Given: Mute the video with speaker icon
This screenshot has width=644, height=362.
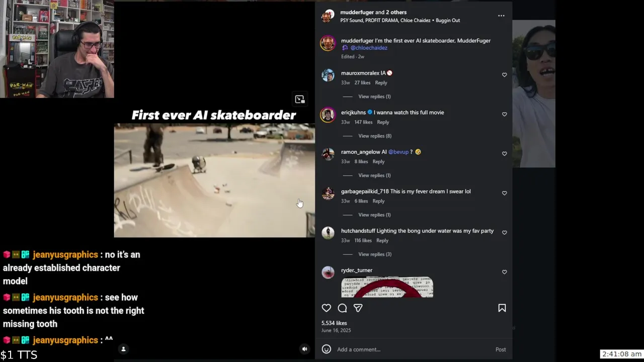Looking at the screenshot, I should point(304,349).
